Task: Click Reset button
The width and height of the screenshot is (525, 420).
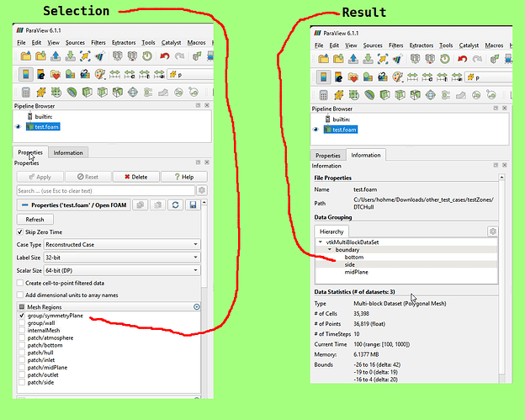Action: (88, 177)
